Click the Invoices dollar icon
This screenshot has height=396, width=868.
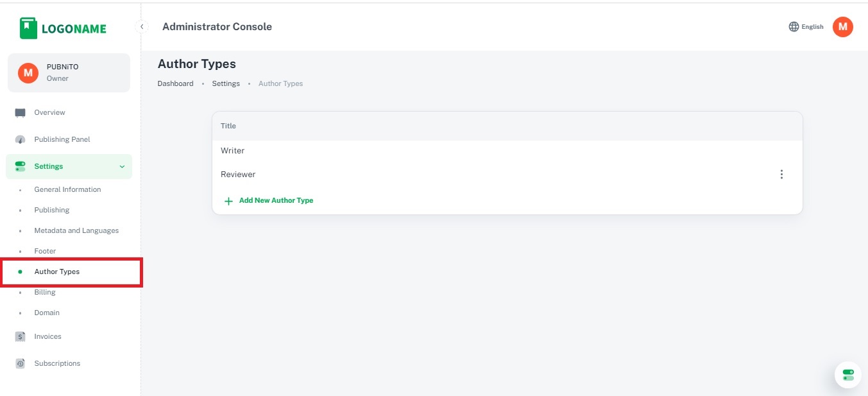(x=21, y=336)
